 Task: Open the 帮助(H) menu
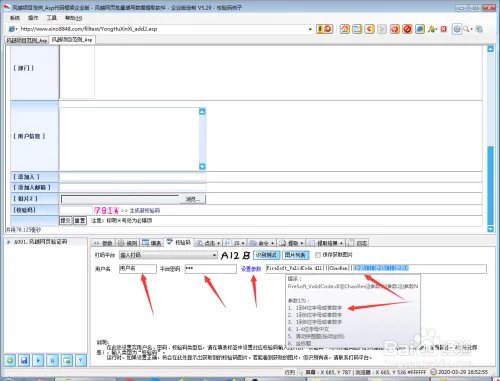click(73, 18)
